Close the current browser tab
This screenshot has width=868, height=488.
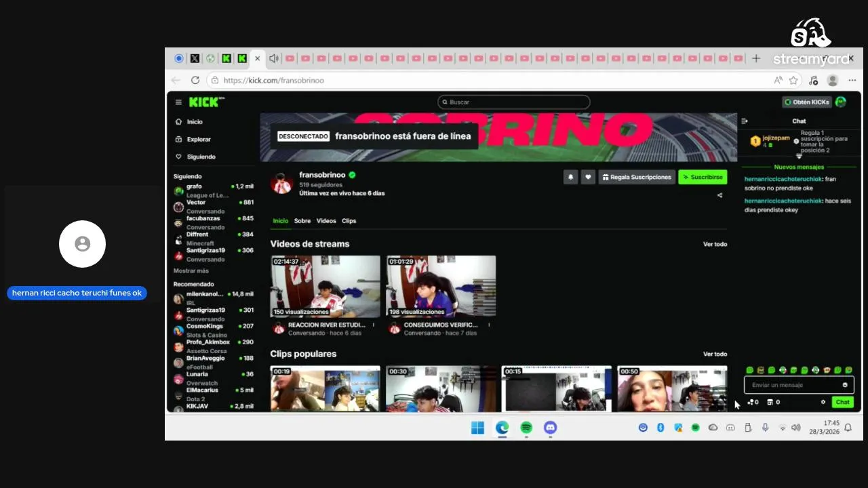point(257,58)
